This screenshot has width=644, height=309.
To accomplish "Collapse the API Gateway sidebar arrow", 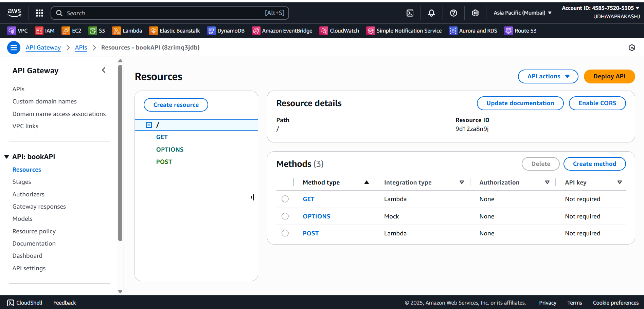I will [104, 70].
